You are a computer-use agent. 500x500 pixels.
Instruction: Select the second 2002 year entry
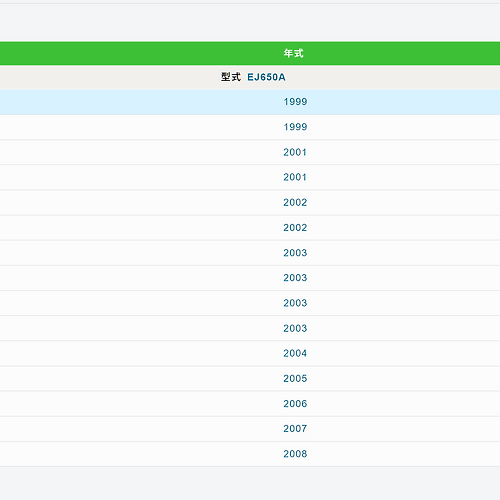(x=295, y=228)
